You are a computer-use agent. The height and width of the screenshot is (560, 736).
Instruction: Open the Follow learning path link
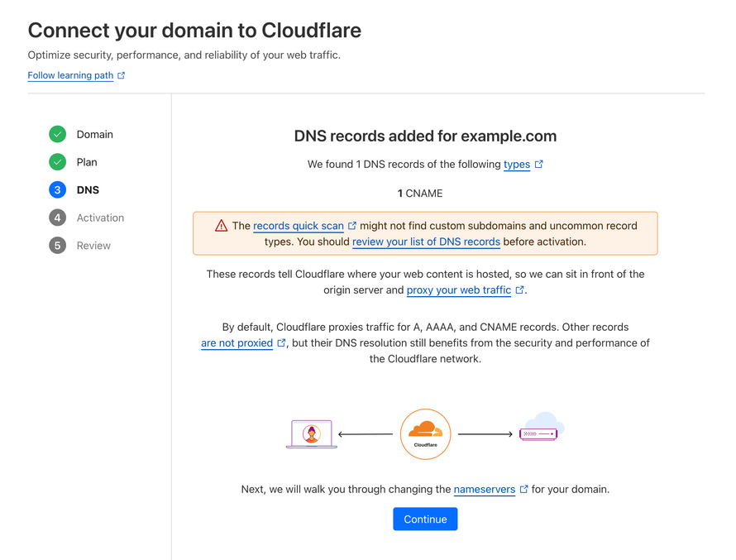[x=70, y=75]
